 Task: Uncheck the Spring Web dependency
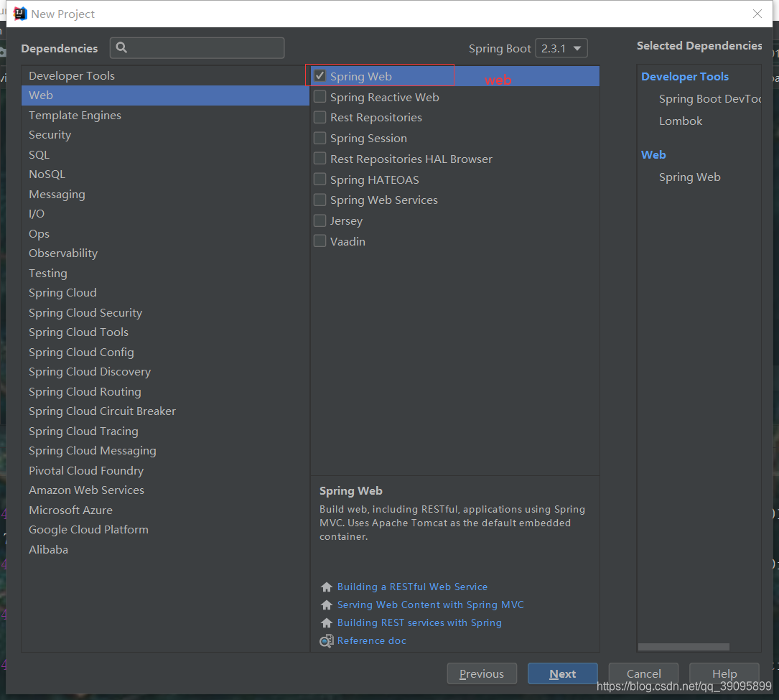pos(319,75)
